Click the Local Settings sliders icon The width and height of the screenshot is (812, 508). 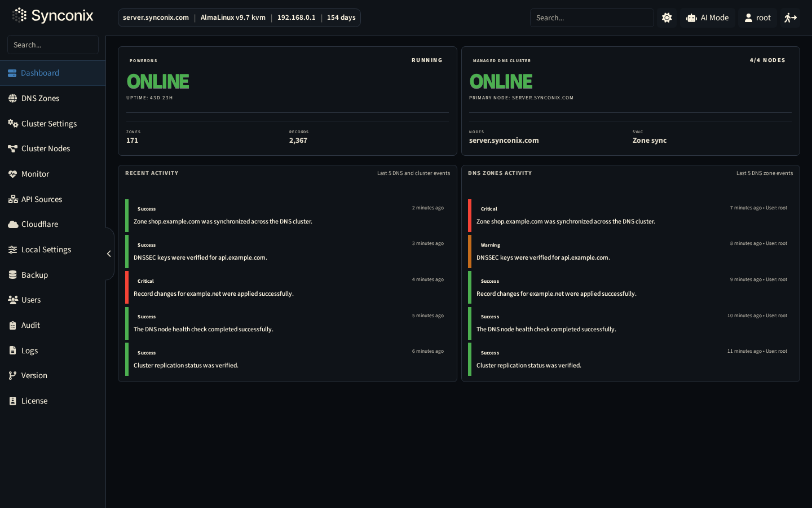point(12,249)
